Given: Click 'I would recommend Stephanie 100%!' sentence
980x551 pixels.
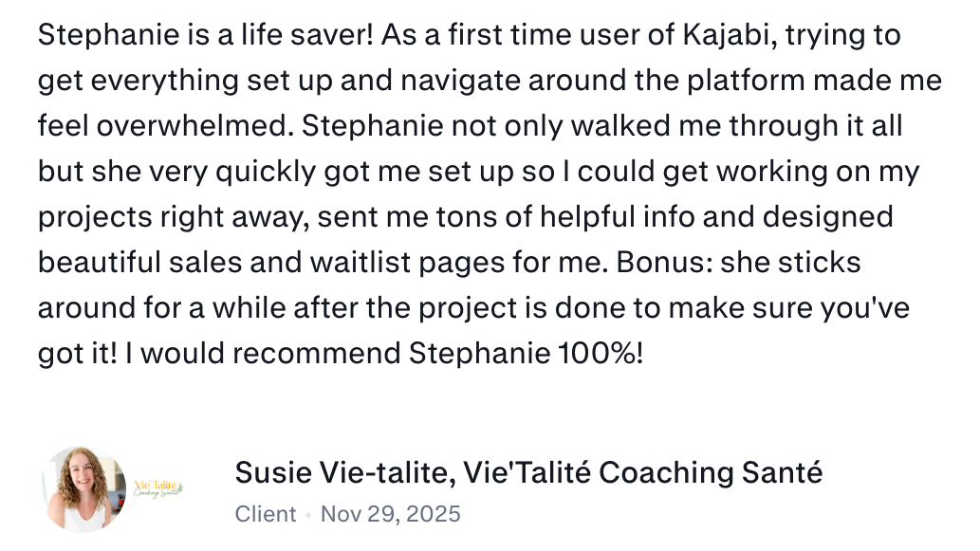Looking at the screenshot, I should (384, 355).
